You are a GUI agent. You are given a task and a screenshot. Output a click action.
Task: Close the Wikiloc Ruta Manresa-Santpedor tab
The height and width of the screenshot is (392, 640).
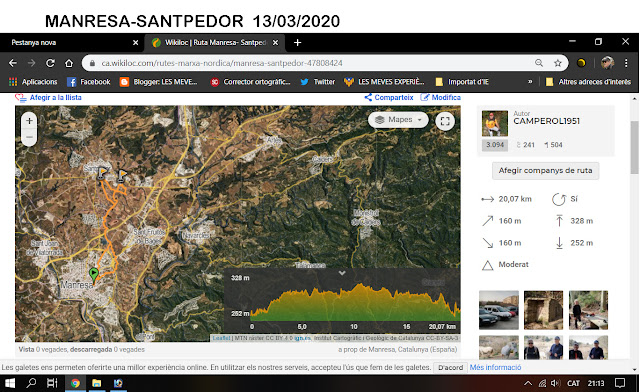(276, 42)
